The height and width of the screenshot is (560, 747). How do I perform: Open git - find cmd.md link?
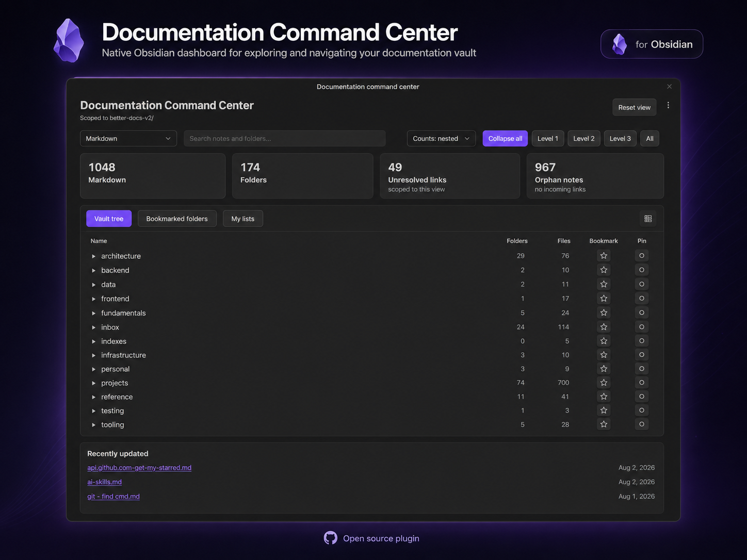pos(113,497)
